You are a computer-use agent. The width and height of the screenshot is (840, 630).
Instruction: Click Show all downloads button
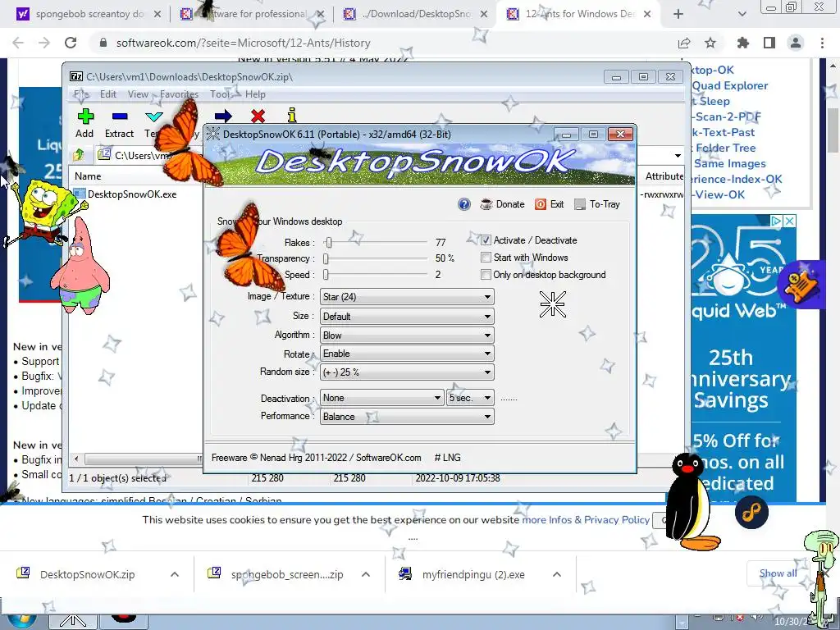[x=778, y=573]
